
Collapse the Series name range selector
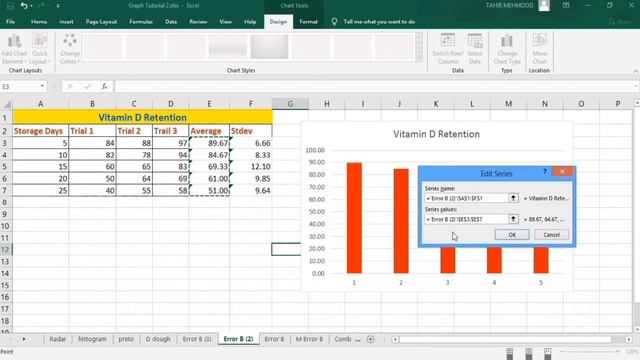[513, 198]
